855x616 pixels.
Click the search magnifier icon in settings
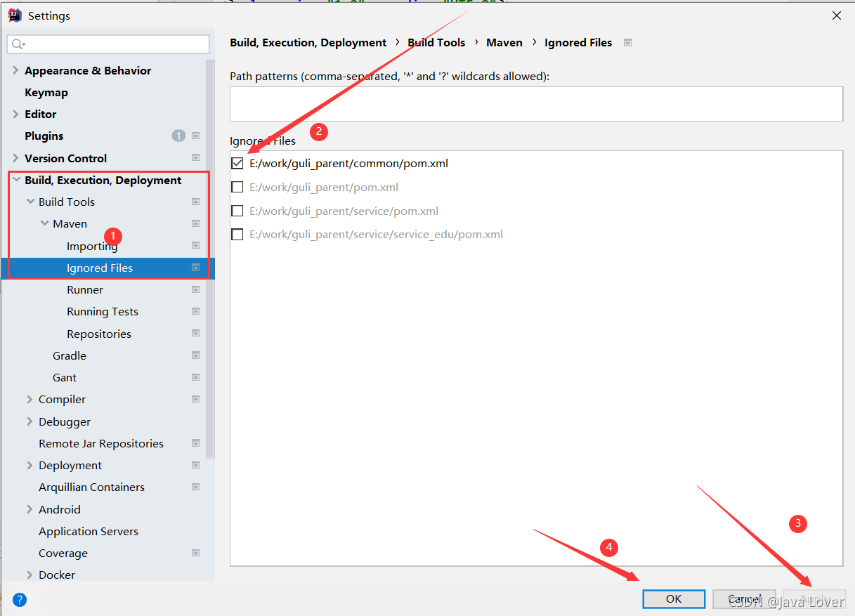pos(18,44)
